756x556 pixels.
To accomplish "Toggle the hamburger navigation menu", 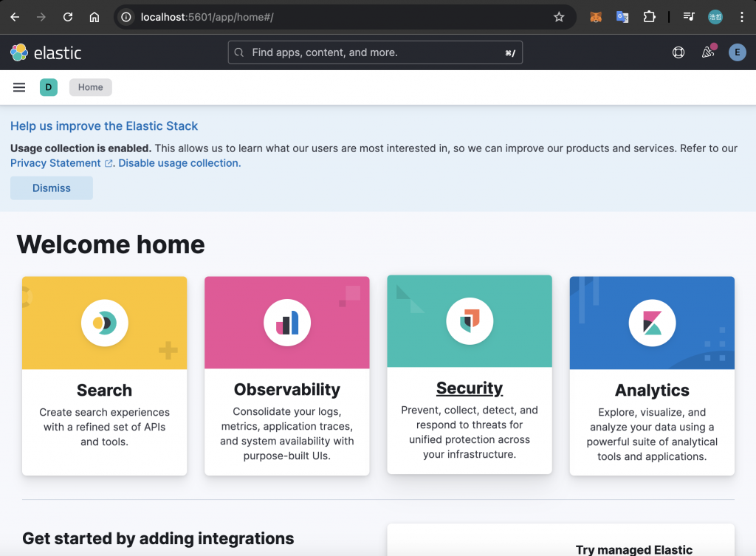I will coord(19,87).
